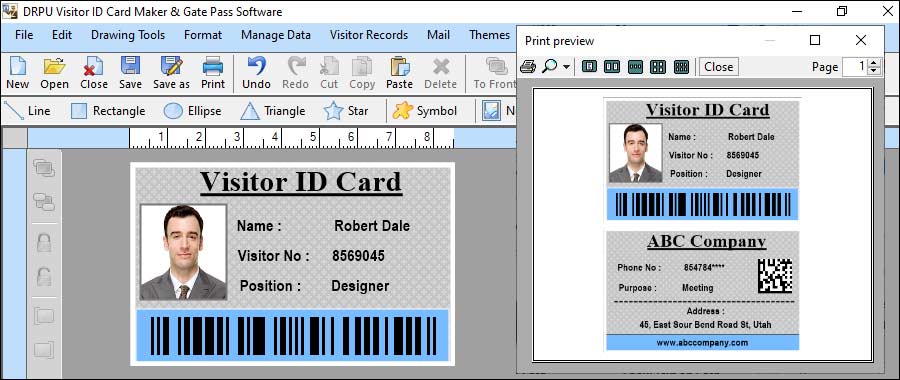Maximize the Print preview window
The height and width of the screenshot is (380, 900).
coord(815,40)
